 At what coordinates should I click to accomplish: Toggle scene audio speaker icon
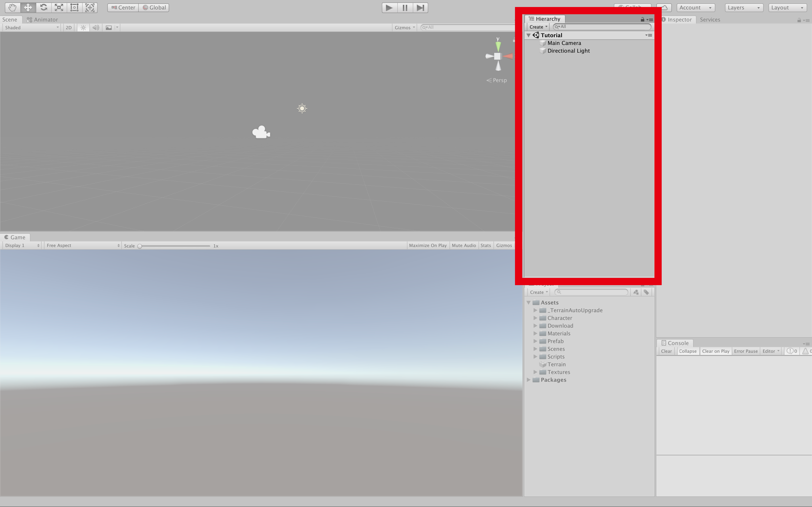[x=96, y=28]
